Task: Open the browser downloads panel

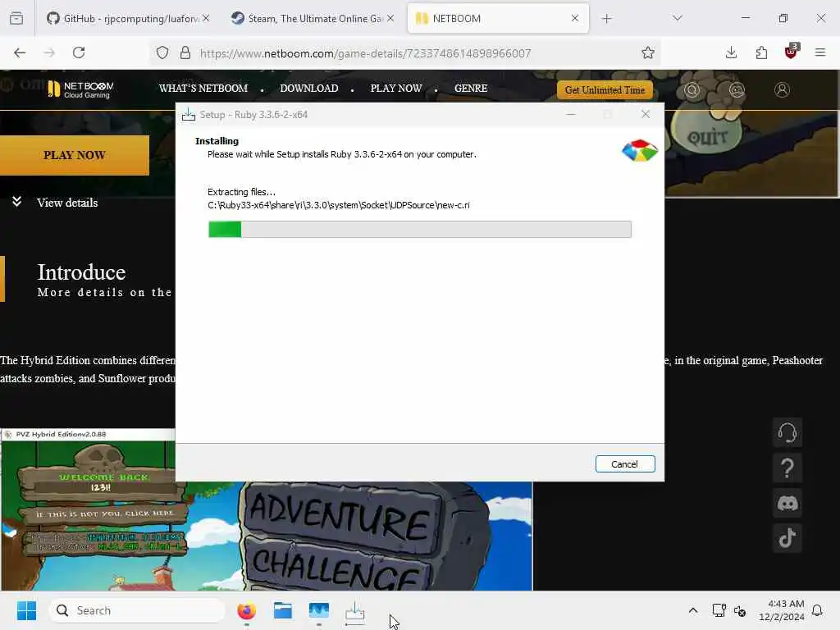Action: (x=731, y=52)
